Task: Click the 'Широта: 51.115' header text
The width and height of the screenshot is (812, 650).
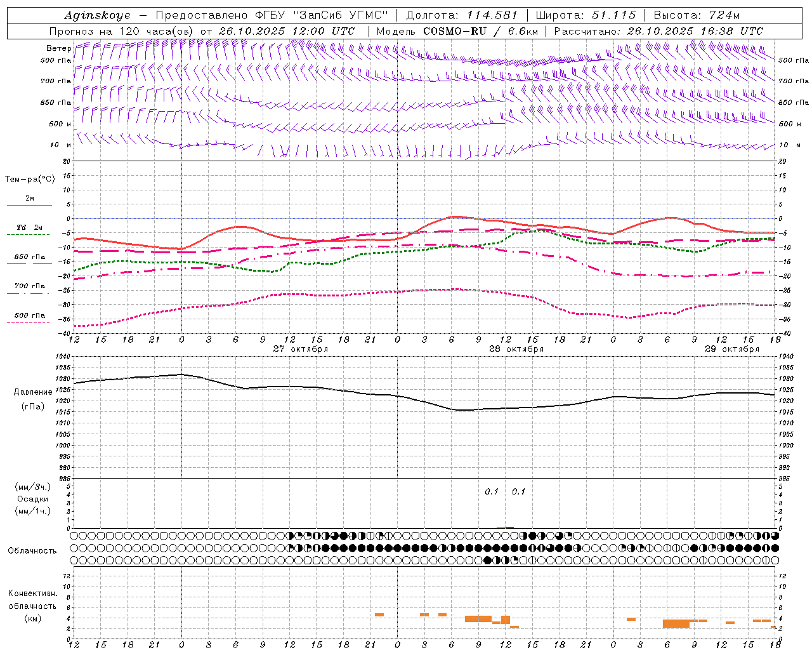Action: click(x=586, y=15)
